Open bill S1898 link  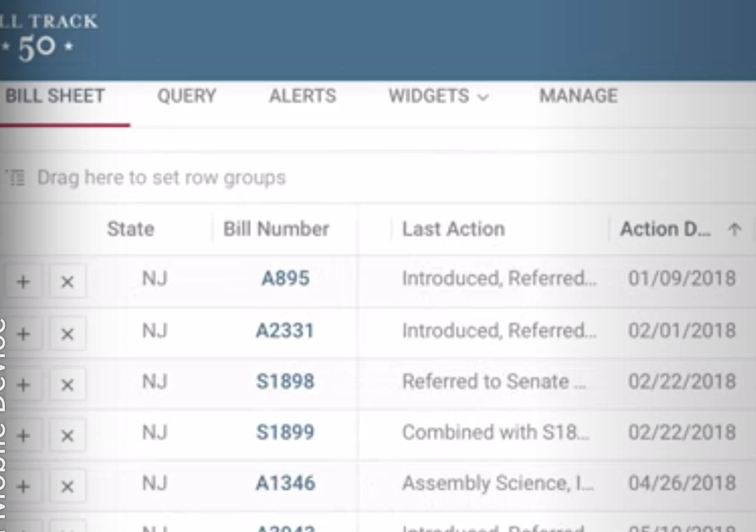[285, 381]
